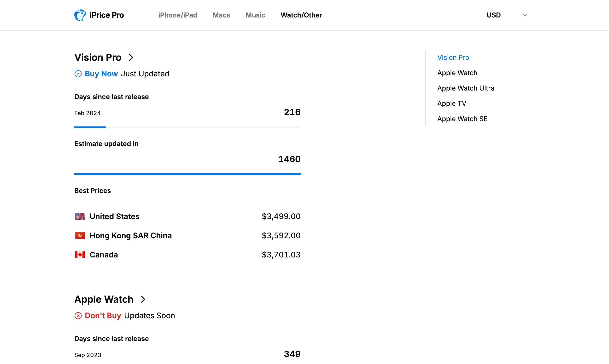This screenshot has height=364, width=609.
Task: Click the United States flag icon
Action: [x=80, y=216]
